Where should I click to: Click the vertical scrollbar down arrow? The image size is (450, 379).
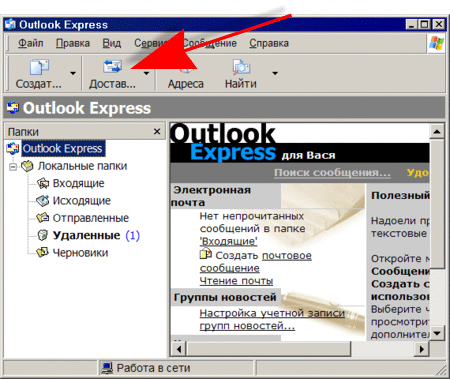[x=437, y=333]
